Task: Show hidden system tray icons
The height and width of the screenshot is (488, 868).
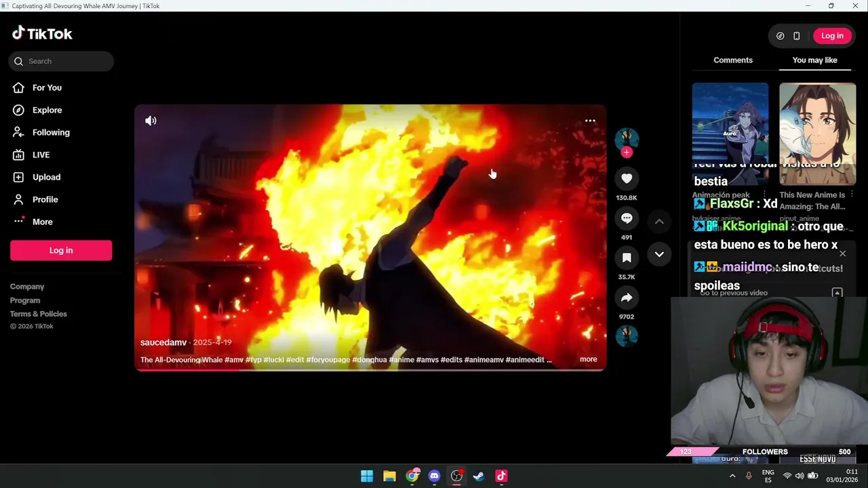Action: point(732,476)
